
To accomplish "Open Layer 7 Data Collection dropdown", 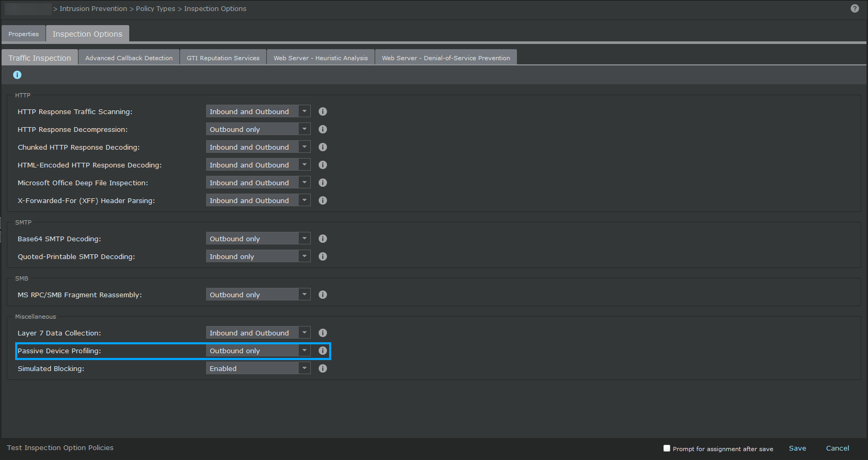I will click(x=258, y=333).
